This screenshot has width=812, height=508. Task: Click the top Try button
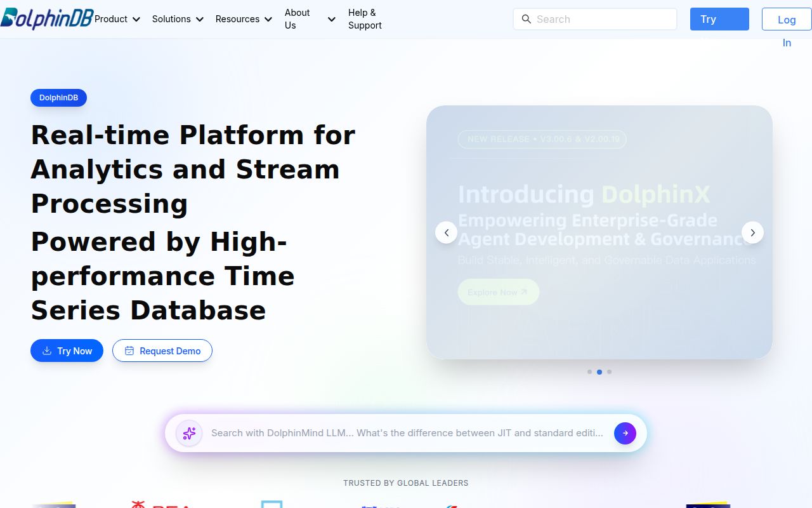719,19
